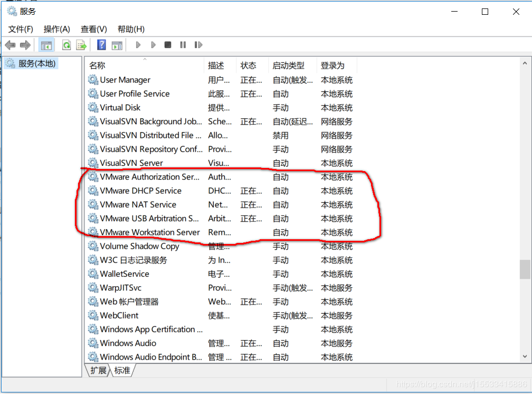Open the 查看(V) menu
532x394 pixels.
93,29
